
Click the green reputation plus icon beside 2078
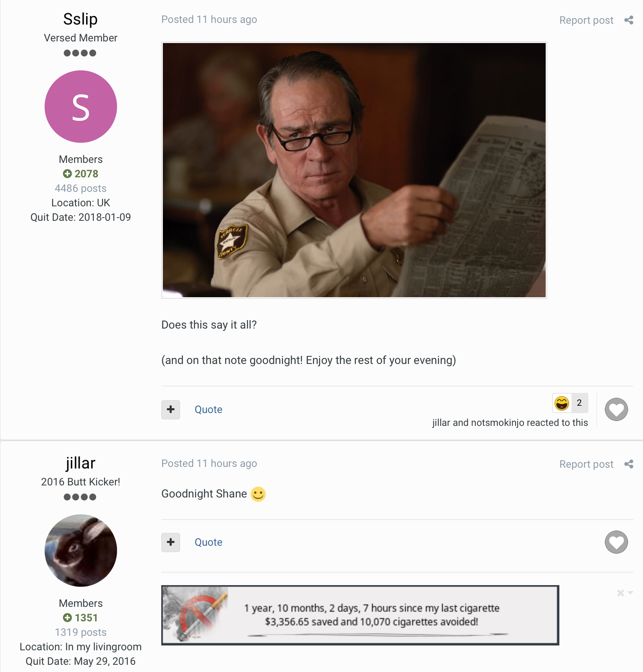67,174
